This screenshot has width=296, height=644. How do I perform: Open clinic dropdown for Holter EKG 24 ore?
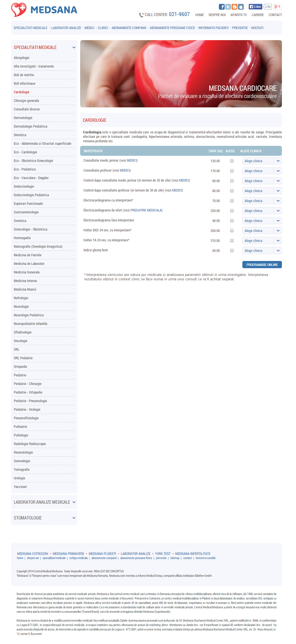pyautogui.click(x=262, y=231)
